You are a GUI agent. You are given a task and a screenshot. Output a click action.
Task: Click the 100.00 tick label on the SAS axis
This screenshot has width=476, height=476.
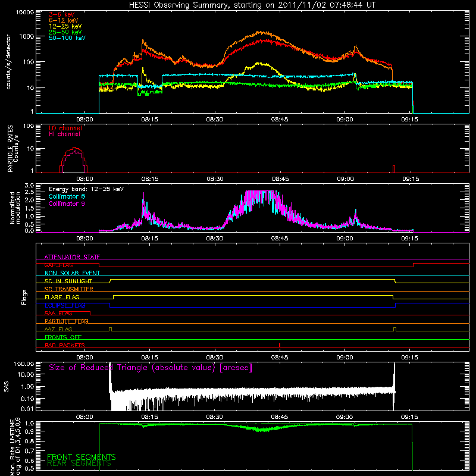coord(24,364)
